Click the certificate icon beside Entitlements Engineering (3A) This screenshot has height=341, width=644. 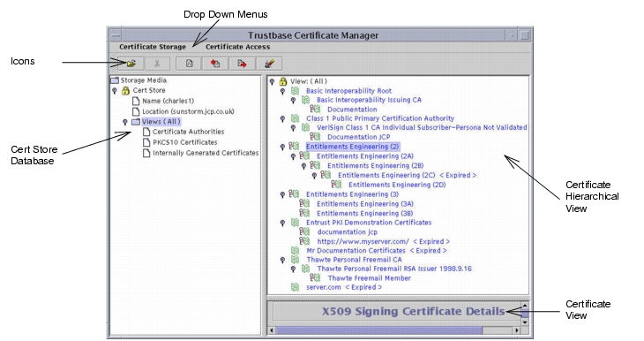tap(304, 203)
